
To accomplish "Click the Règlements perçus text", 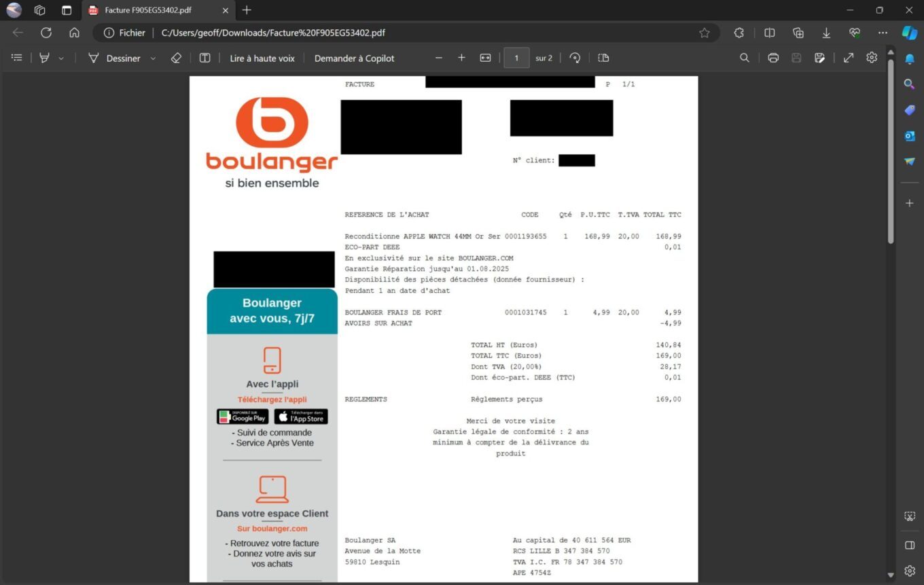I will coord(507,400).
